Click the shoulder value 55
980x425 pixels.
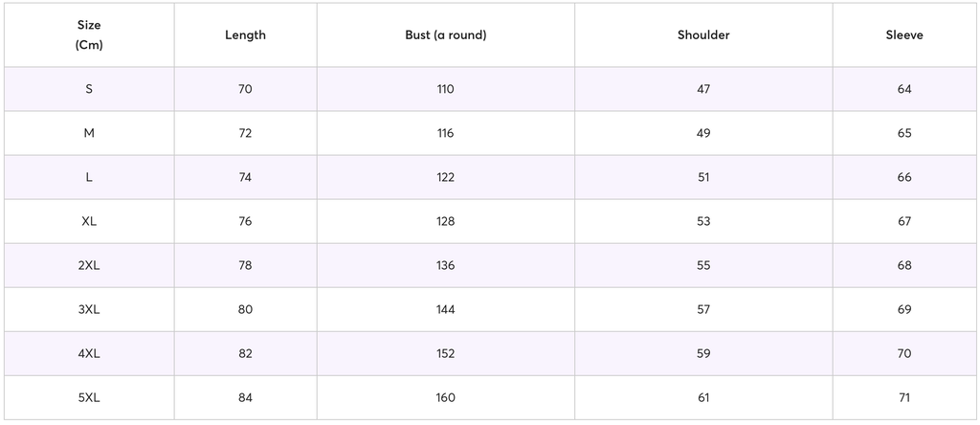click(703, 266)
